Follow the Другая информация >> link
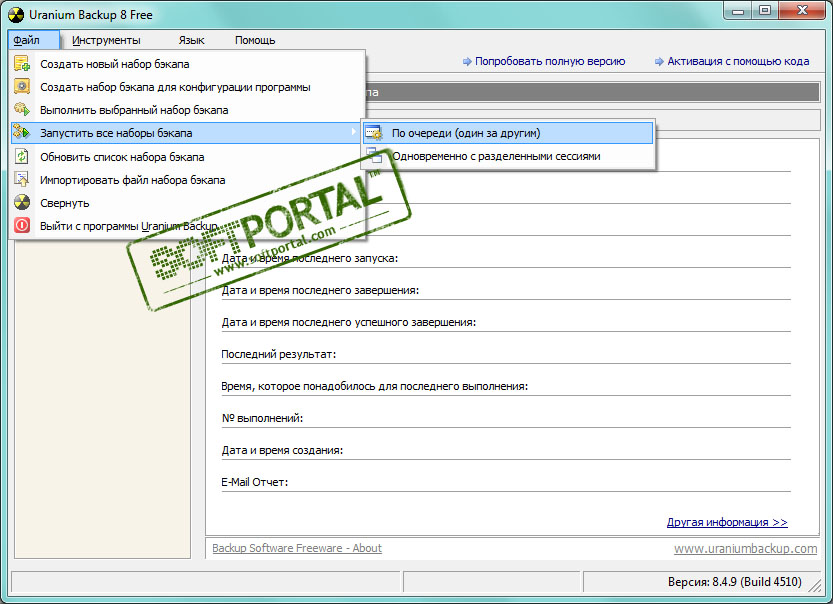Viewport: 833px width, 604px height. [727, 522]
